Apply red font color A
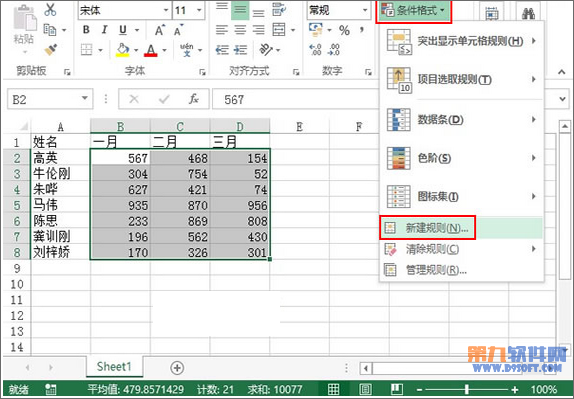 click(x=151, y=50)
